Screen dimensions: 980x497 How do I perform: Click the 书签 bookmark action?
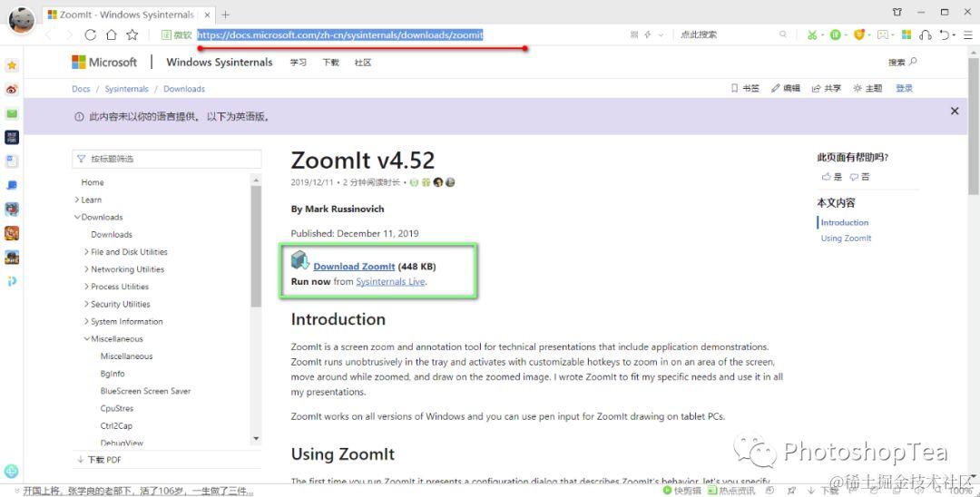pos(745,89)
